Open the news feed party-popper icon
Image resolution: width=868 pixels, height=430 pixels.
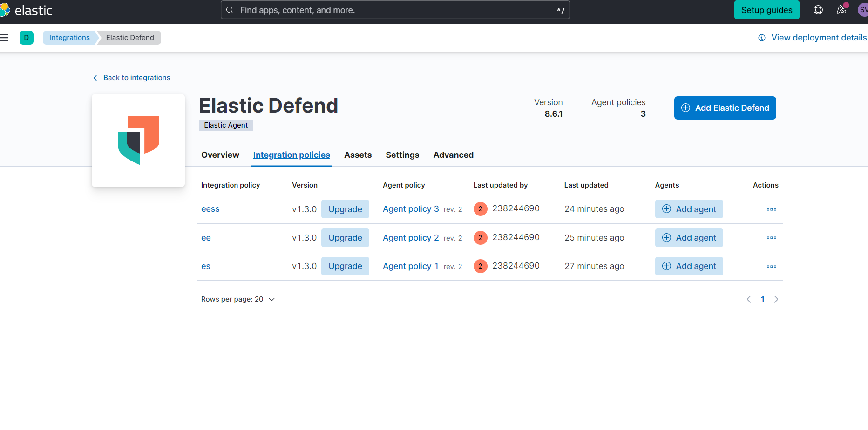[841, 10]
